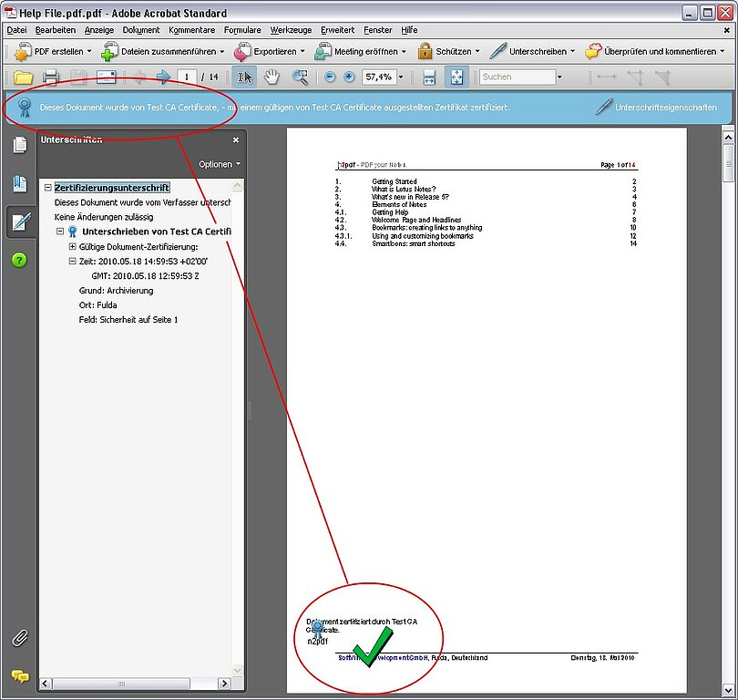The height and width of the screenshot is (700, 738).
Task: Click the Open folder toolbar icon
Action: (x=23, y=77)
